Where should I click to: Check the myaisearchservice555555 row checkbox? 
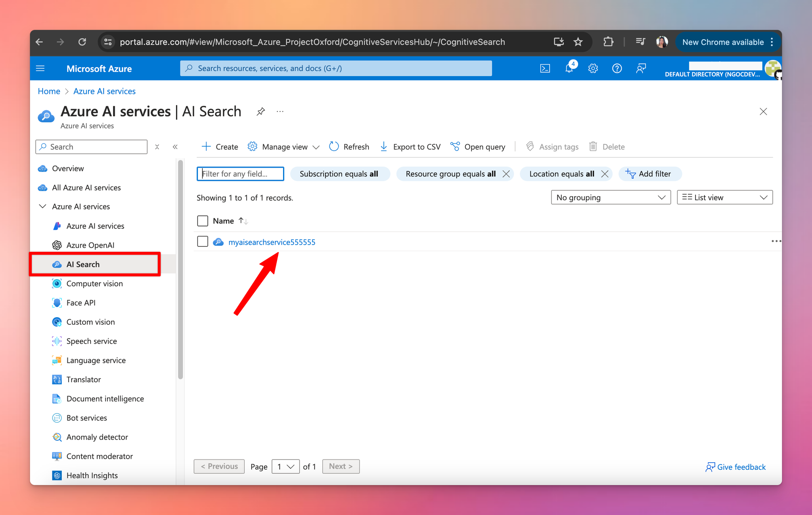pos(203,241)
